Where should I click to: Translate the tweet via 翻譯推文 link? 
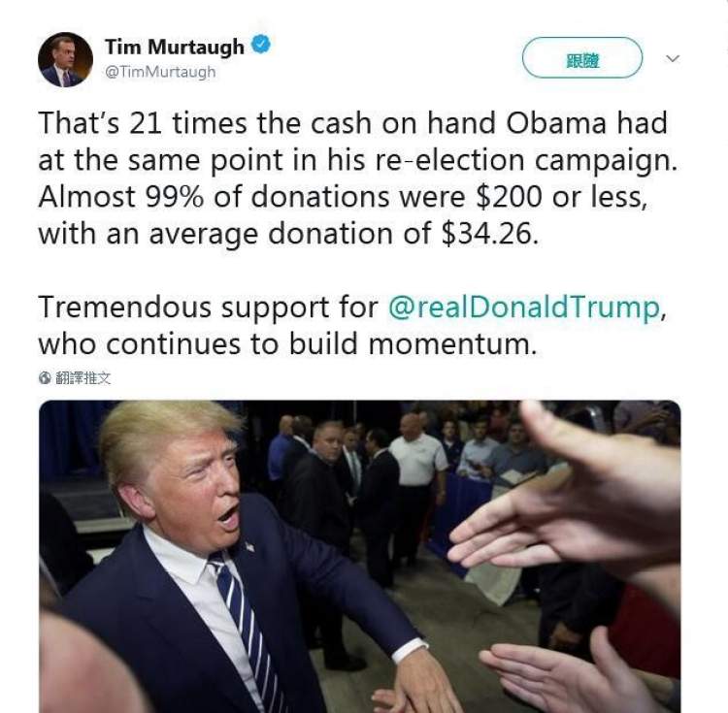83,378
